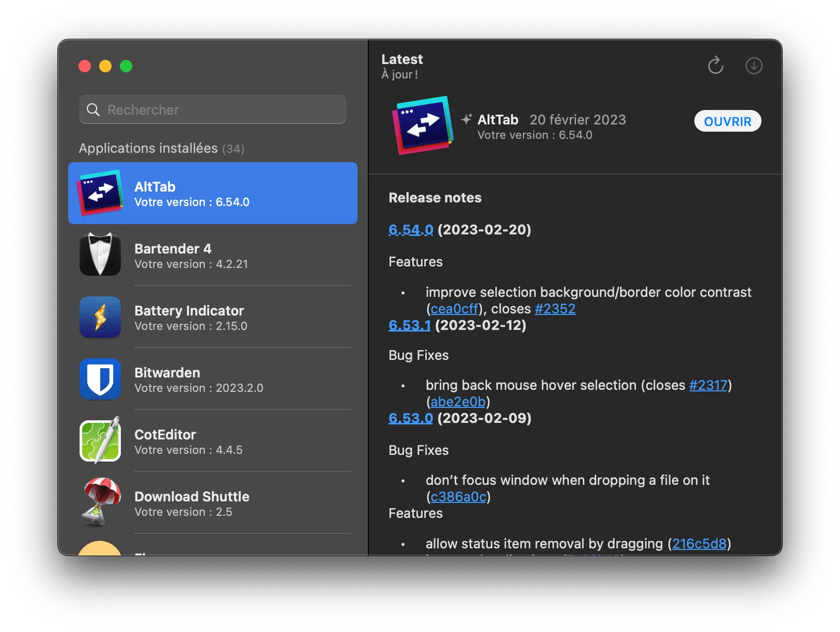Click the green full-screen window button
This screenshot has height=632, width=840.
(126, 66)
